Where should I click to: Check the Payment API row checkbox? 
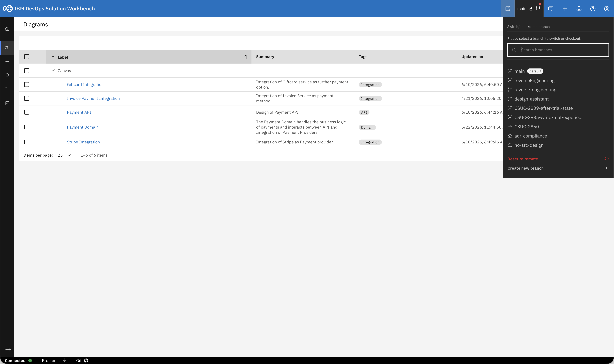[x=26, y=112]
